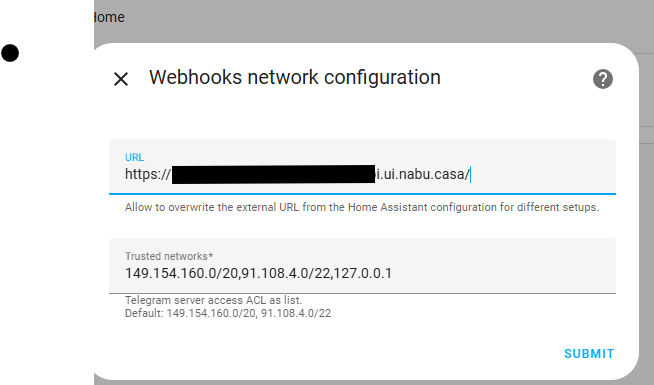Focus the URL input field
This screenshot has width=654, height=385.
click(x=362, y=167)
